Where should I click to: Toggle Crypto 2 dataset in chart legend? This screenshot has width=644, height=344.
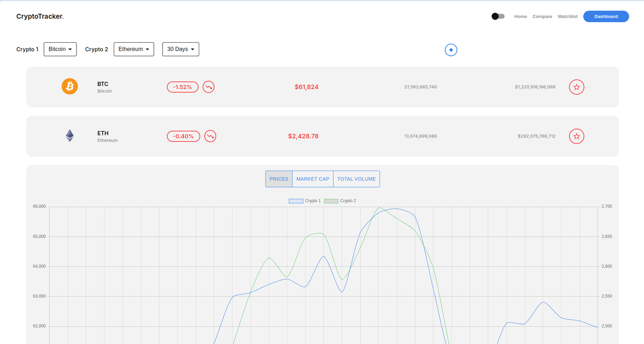[x=340, y=201]
